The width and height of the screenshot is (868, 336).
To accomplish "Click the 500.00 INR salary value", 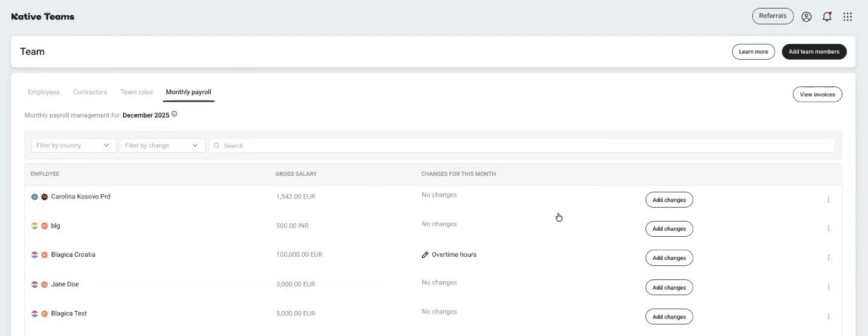I will [x=293, y=226].
